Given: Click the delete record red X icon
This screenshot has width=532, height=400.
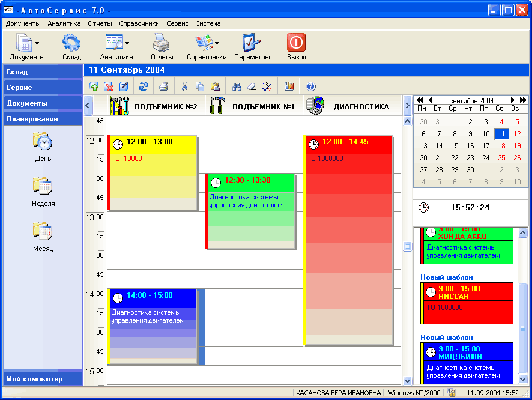Looking at the screenshot, I should [109, 86].
